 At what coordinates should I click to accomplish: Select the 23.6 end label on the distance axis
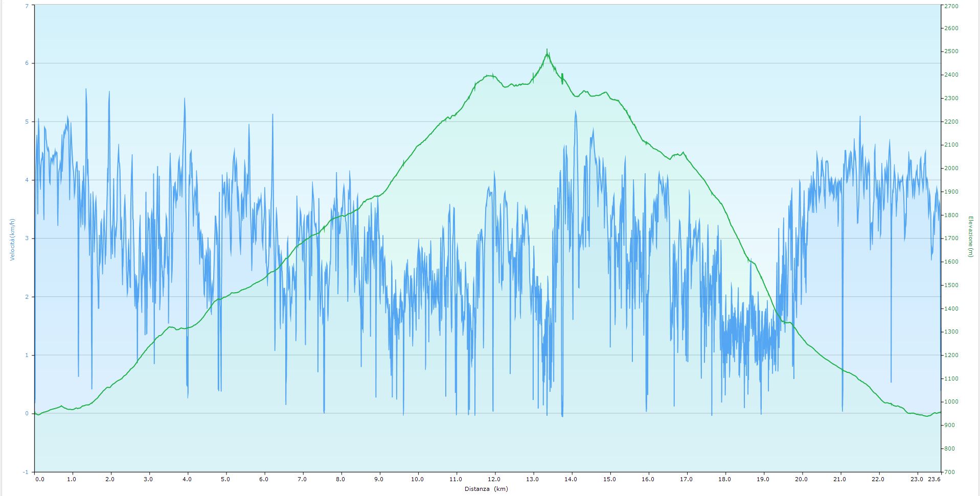pyautogui.click(x=935, y=479)
